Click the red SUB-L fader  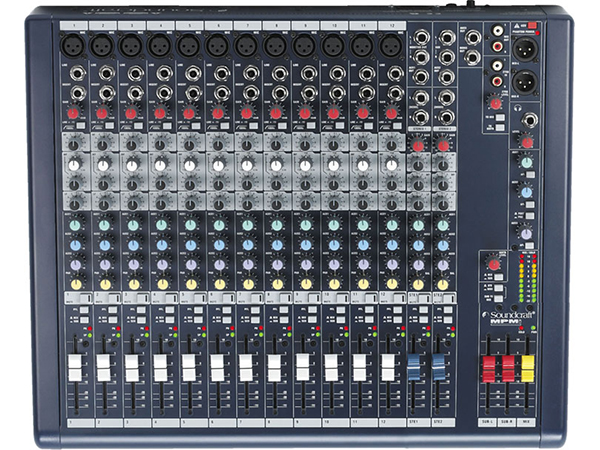tap(489, 369)
